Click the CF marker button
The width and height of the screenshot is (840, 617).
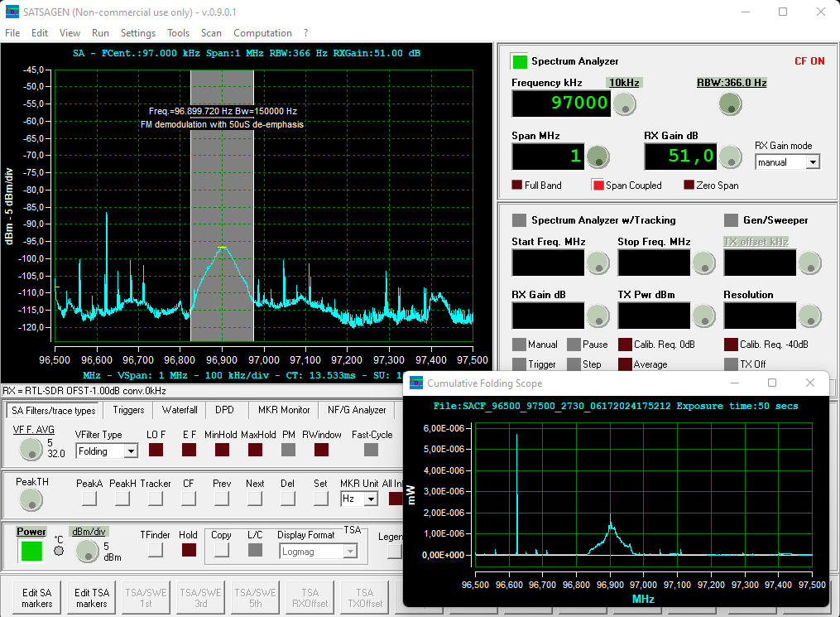point(189,499)
